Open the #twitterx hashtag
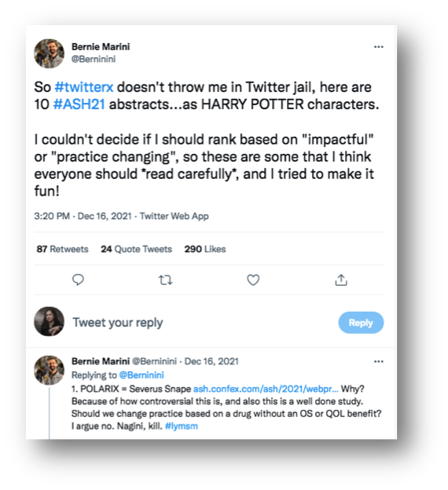Image resolution: width=448 pixels, height=490 pixels. coord(84,87)
